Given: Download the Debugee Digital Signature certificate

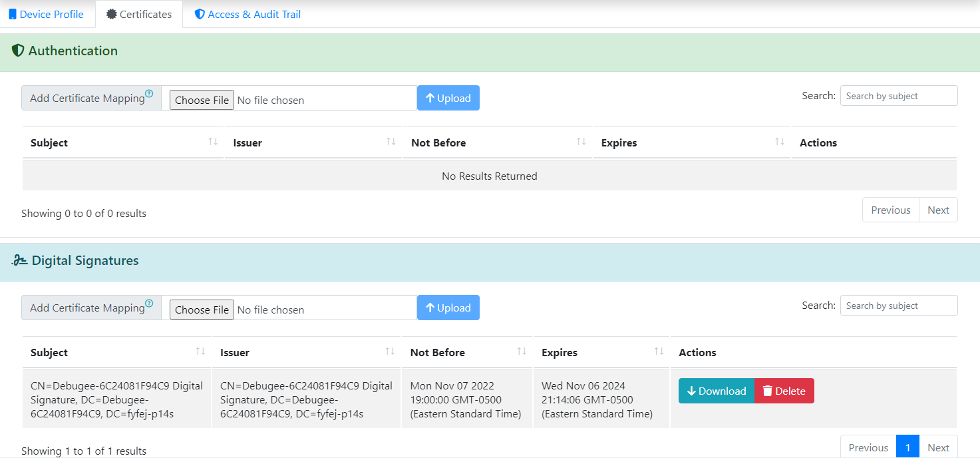Looking at the screenshot, I should pos(716,391).
